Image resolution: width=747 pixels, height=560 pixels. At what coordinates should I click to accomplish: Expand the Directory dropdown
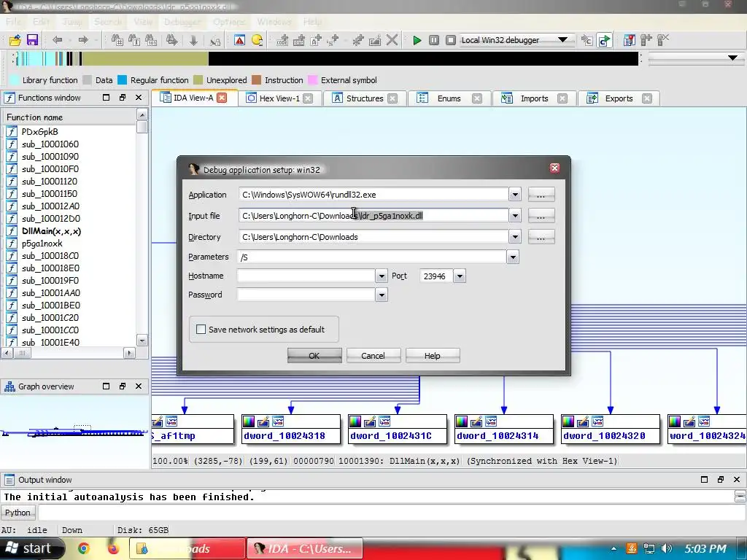(x=514, y=237)
